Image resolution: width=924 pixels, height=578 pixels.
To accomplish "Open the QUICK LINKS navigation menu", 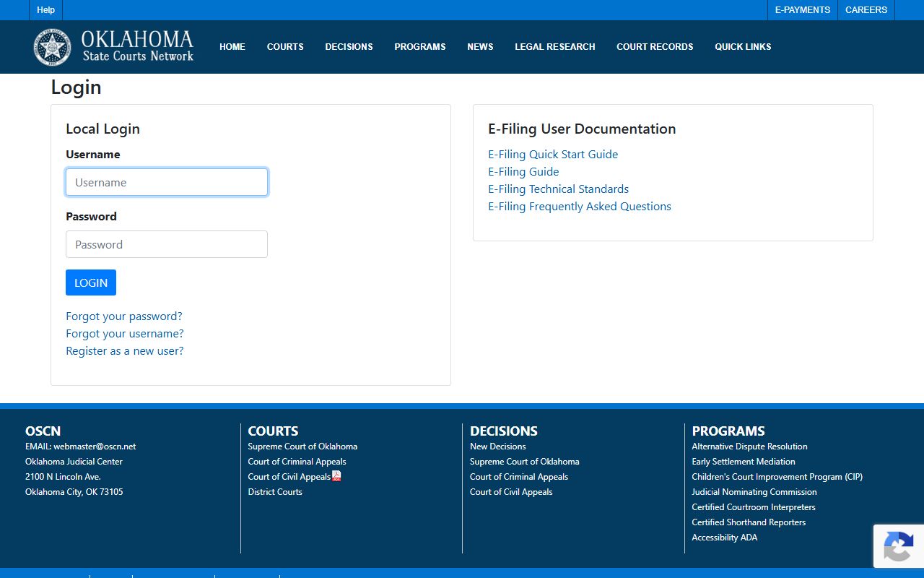I will click(x=743, y=47).
